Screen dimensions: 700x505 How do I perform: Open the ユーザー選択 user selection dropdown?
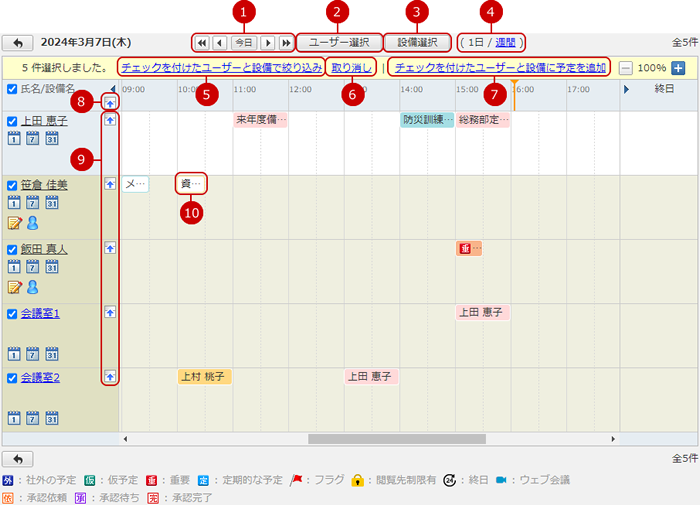point(338,43)
